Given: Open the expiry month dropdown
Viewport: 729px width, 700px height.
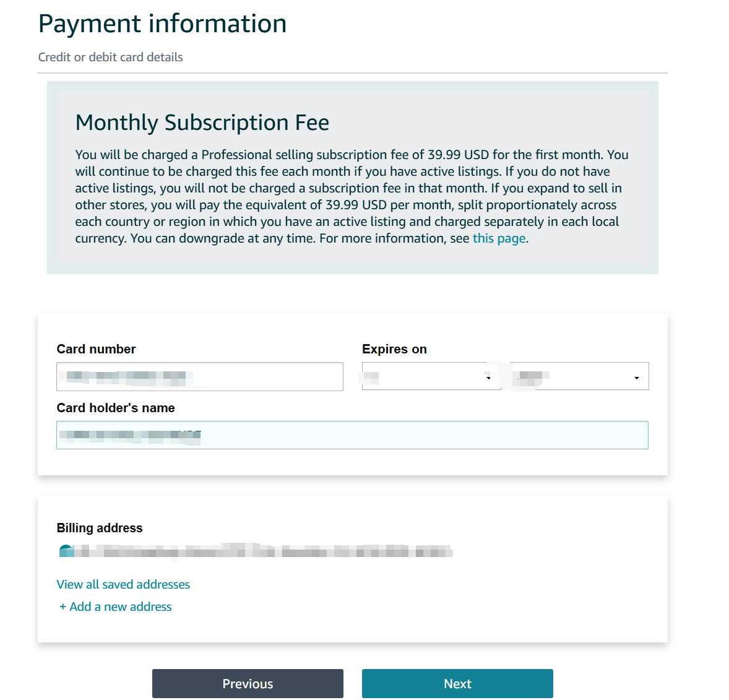Looking at the screenshot, I should tap(431, 376).
